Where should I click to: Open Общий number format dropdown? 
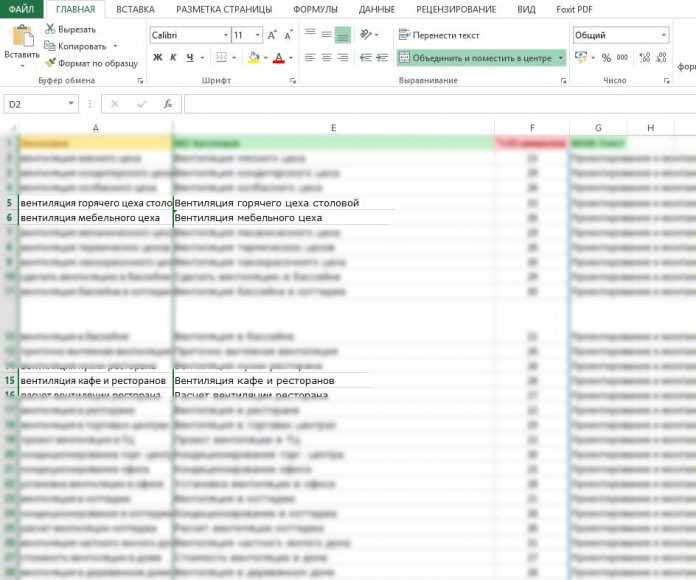point(664,35)
